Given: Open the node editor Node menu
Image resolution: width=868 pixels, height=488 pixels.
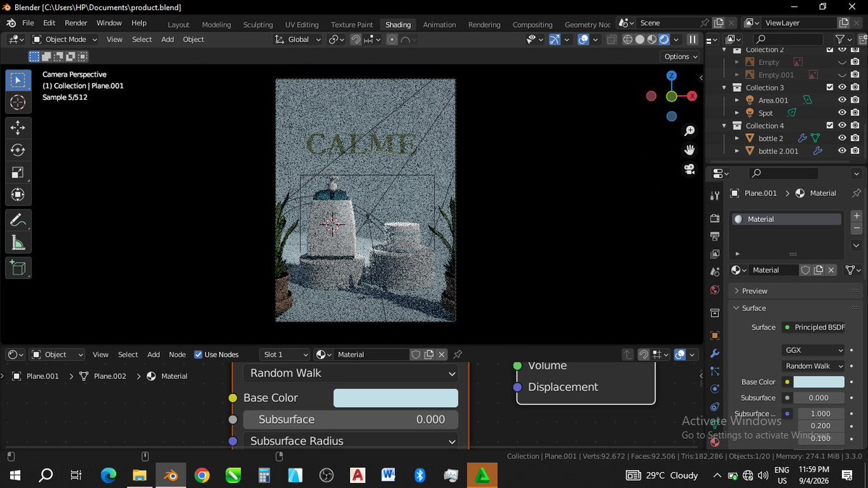Looking at the screenshot, I should coord(177,354).
